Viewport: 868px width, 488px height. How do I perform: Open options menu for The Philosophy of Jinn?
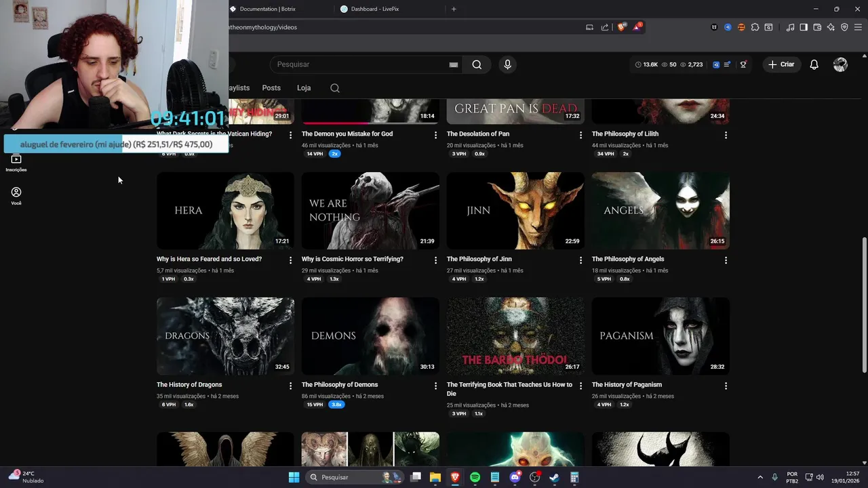coord(580,260)
